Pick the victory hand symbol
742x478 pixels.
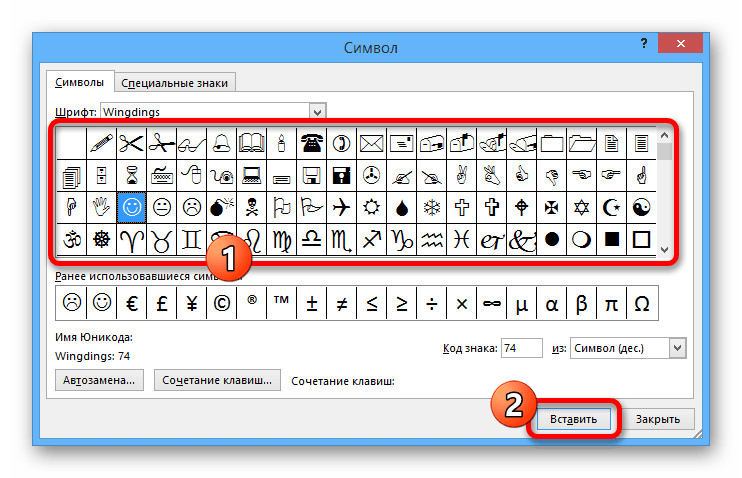(x=461, y=176)
